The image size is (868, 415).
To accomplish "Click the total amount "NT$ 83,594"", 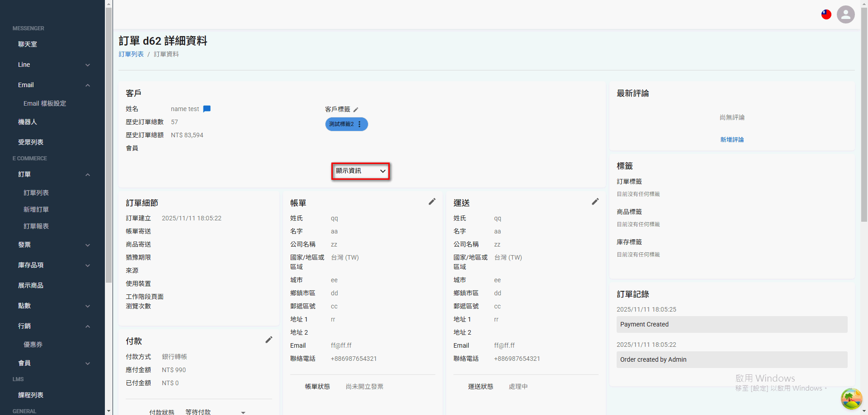I will pos(187,135).
